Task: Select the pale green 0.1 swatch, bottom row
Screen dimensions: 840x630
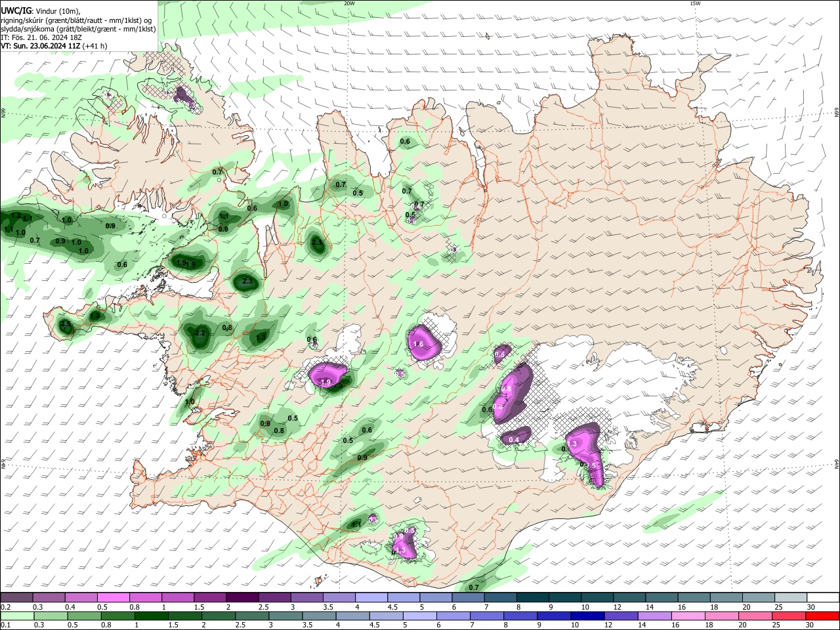Action: pos(16,616)
